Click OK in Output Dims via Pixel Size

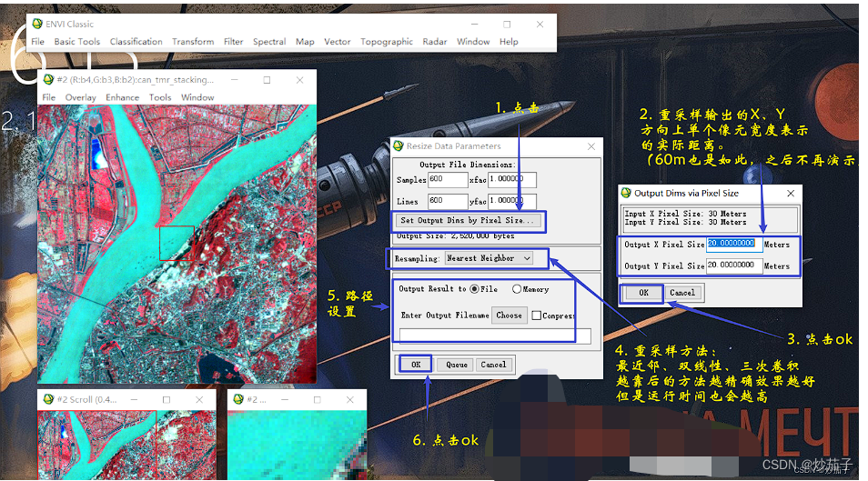point(643,293)
